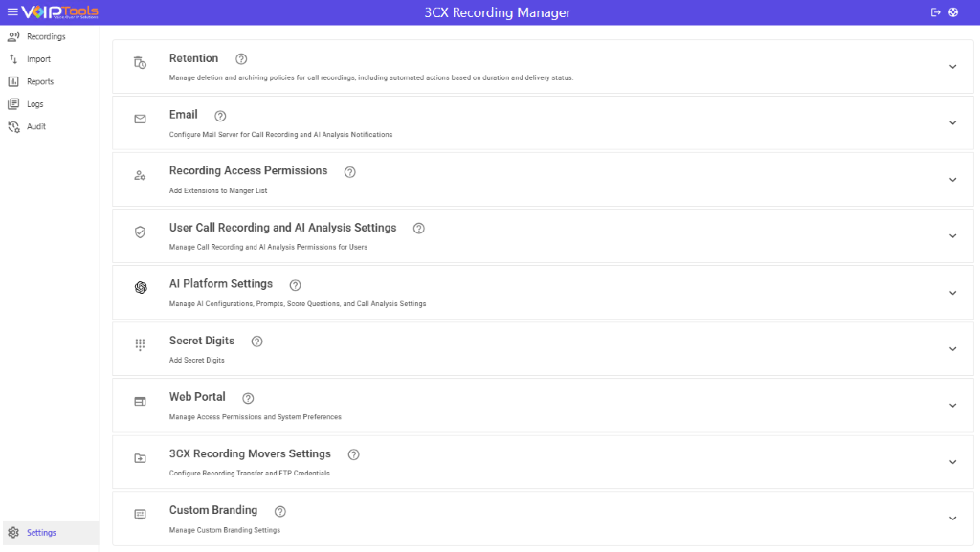The height and width of the screenshot is (552, 980).
Task: Expand the Retention section chevron
Action: click(952, 67)
